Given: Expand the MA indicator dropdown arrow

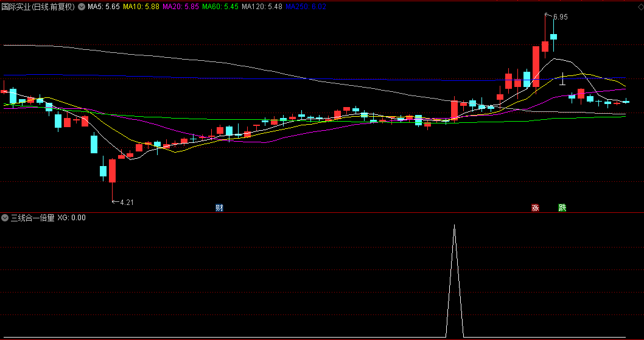Looking at the screenshot, I should click(x=82, y=7).
